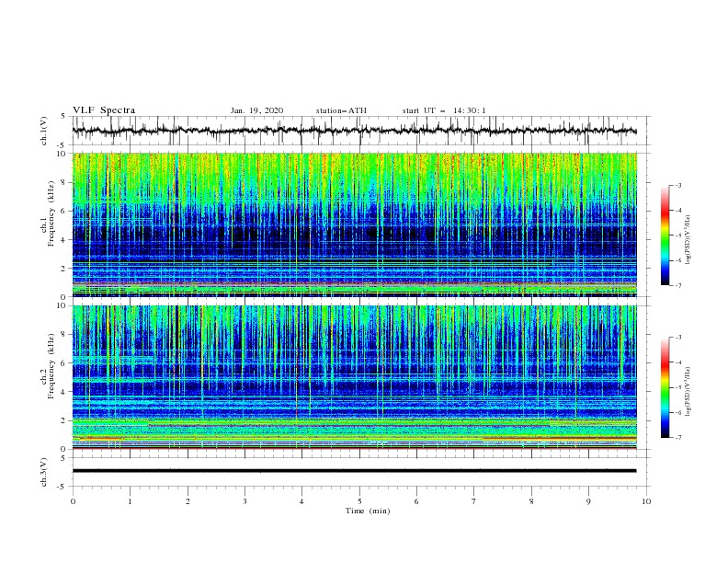Click the "Time (min)" x-axis label
The height and width of the screenshot is (563, 728).
tap(368, 511)
